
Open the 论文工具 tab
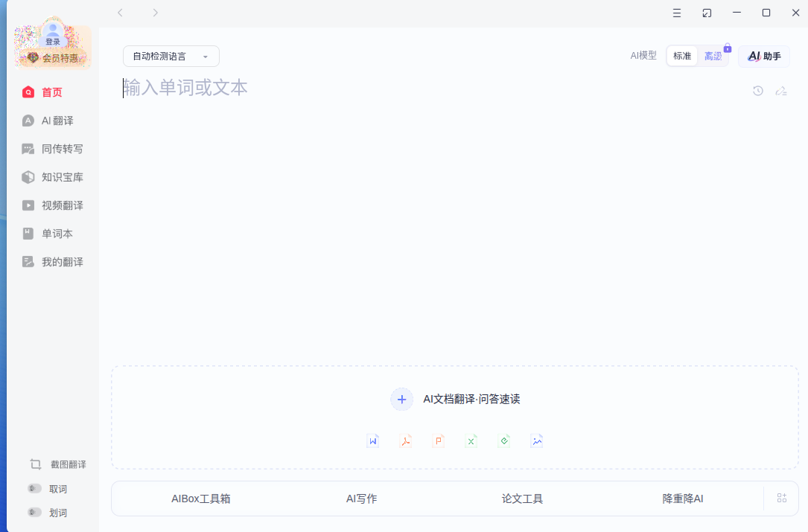523,499
